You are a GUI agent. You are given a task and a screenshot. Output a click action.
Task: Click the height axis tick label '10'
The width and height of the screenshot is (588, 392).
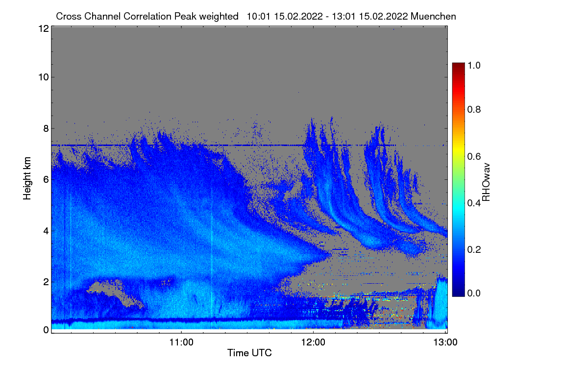[43, 77]
